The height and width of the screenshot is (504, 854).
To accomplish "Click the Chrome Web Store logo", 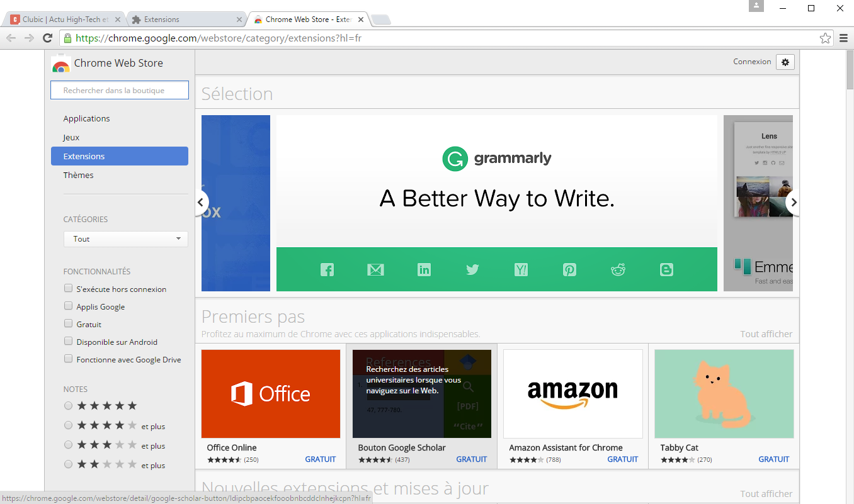I will point(61,63).
